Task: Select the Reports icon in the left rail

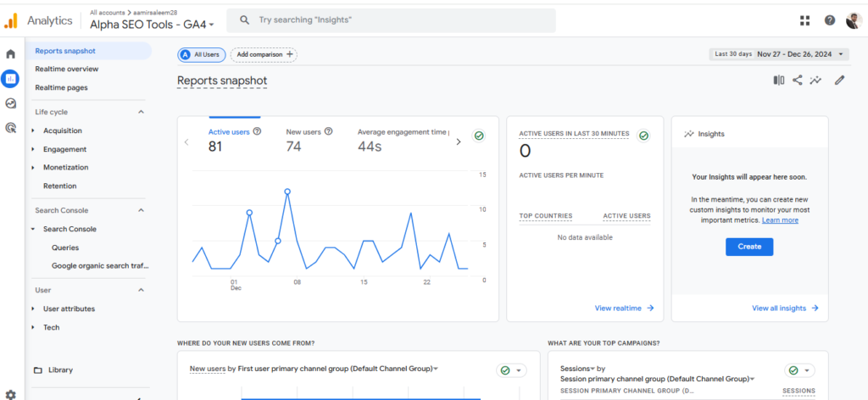Action: point(10,79)
